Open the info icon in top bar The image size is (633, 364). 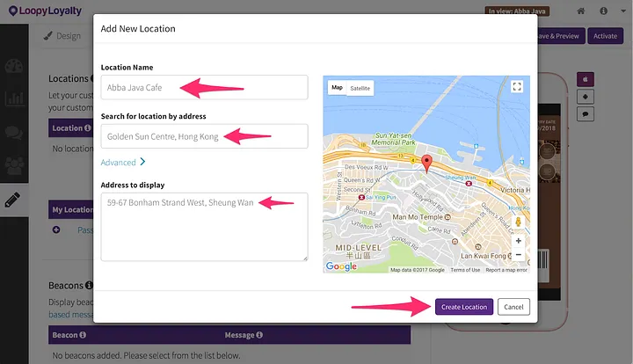click(x=603, y=11)
